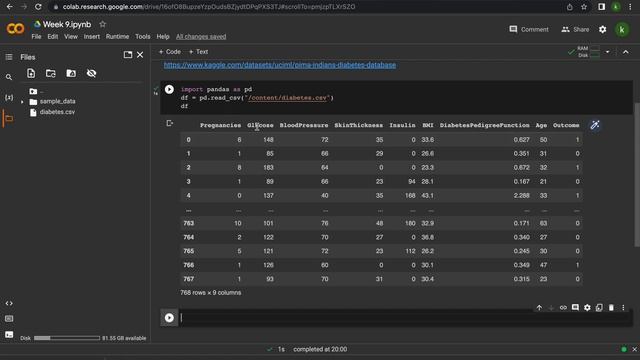
Task: Toggle show hidden files icon
Action: [91, 73]
